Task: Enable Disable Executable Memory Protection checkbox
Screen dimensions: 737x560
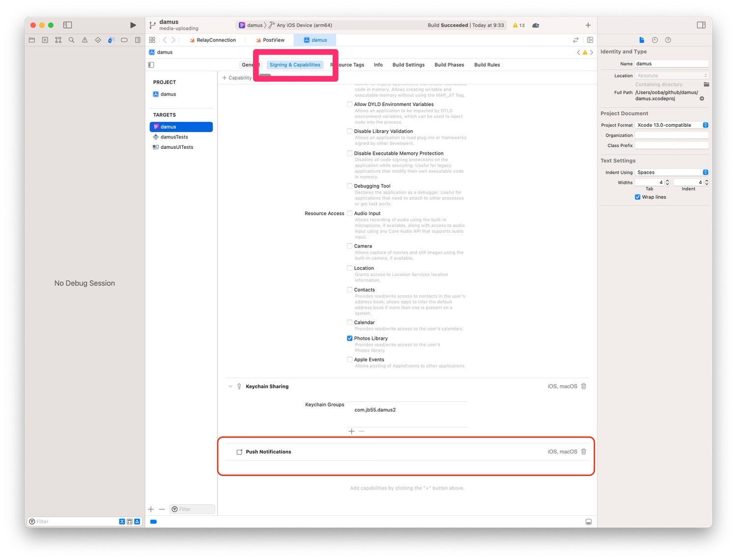Action: [x=350, y=153]
